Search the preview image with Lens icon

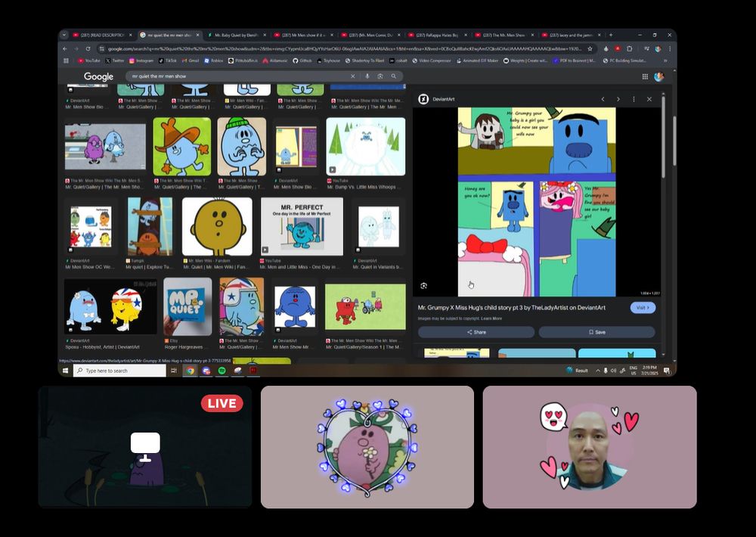[x=424, y=286]
